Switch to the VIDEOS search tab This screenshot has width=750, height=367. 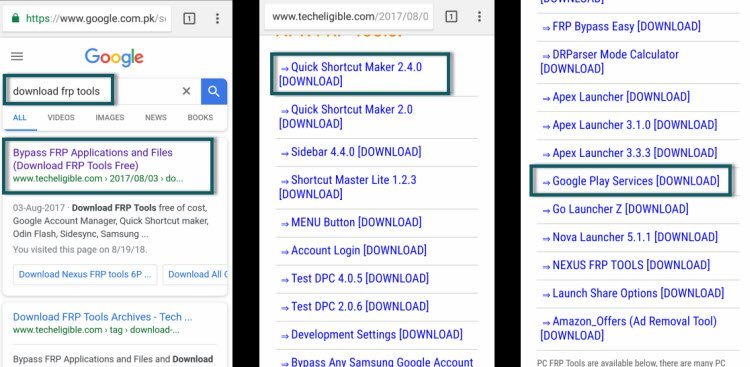click(61, 117)
